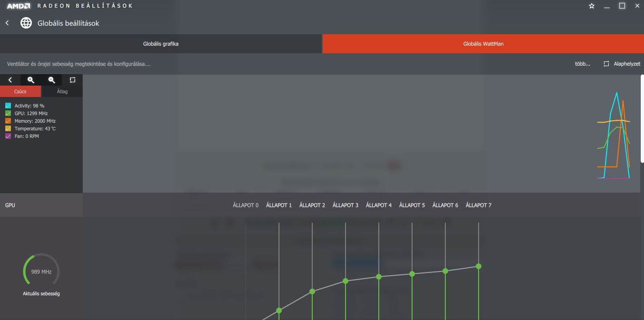
Task: Toggle the Memory clock graph checkbox
Action: click(x=8, y=121)
